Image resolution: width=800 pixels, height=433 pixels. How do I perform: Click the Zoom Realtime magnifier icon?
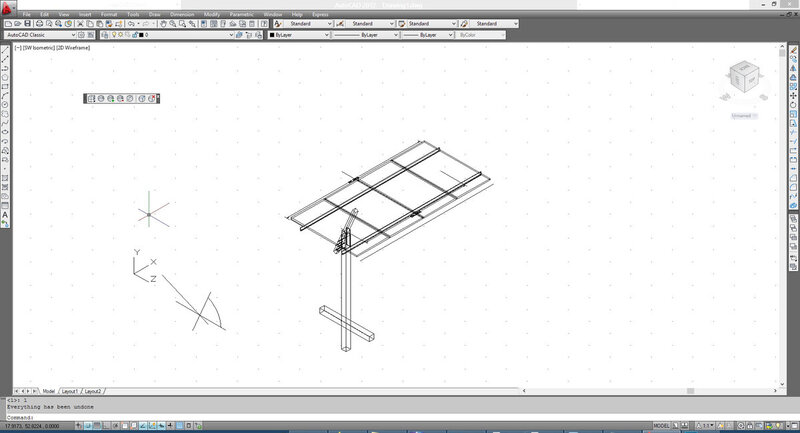coord(173,24)
